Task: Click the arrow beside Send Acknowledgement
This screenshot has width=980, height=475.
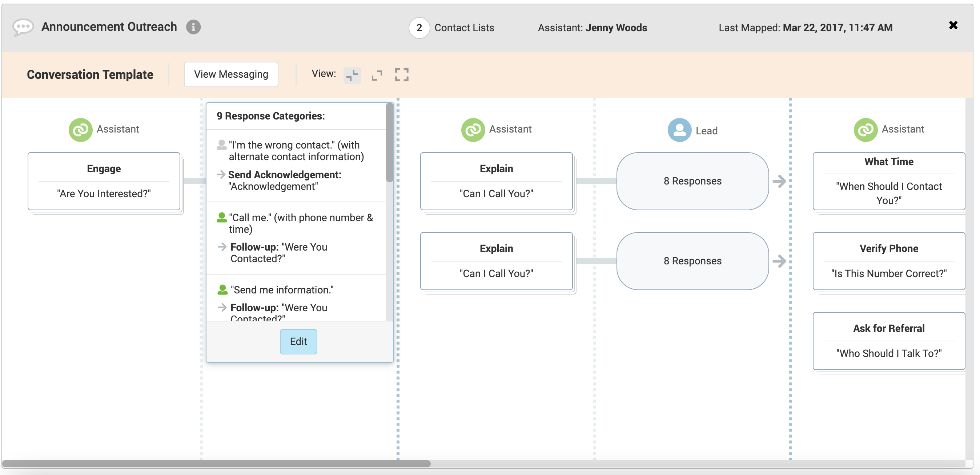Action: [221, 174]
